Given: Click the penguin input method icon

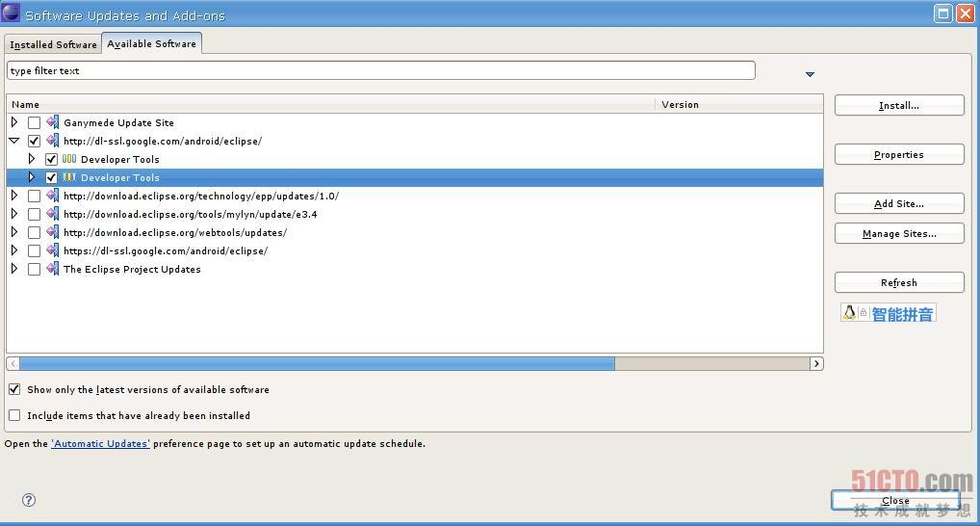Looking at the screenshot, I should [849, 312].
